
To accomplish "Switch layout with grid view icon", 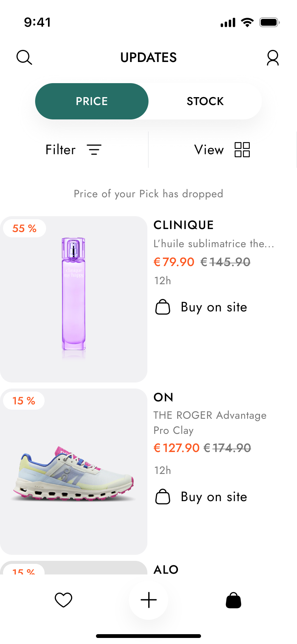I will [242, 150].
